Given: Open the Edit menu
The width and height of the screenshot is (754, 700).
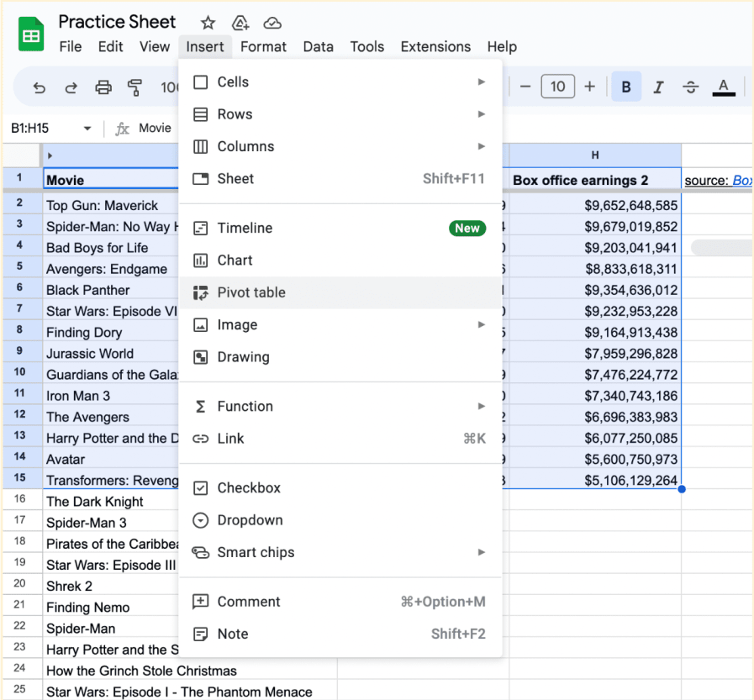Looking at the screenshot, I should [x=111, y=46].
